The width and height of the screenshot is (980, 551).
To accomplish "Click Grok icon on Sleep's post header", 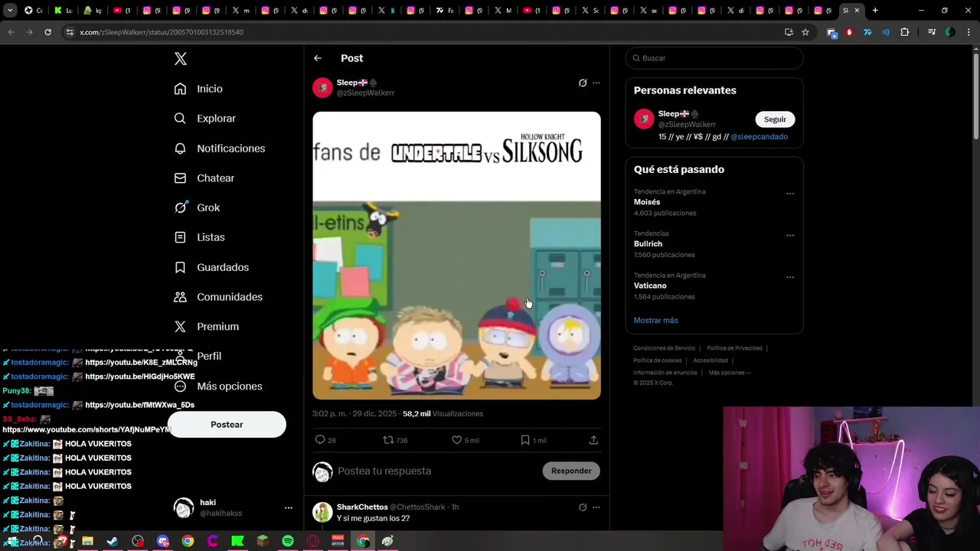I will [x=583, y=83].
